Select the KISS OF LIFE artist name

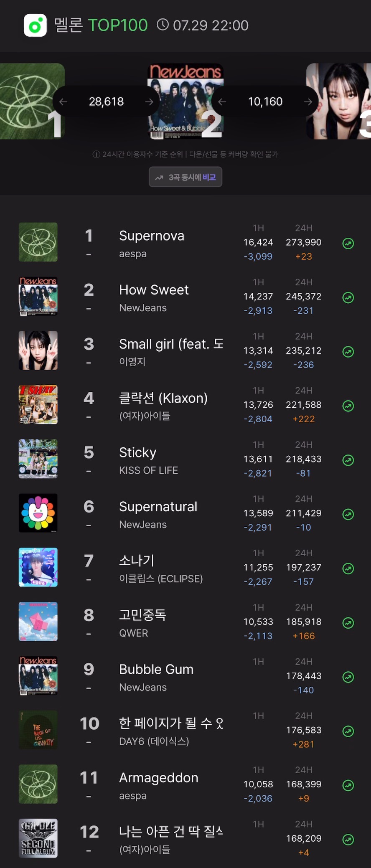click(149, 470)
